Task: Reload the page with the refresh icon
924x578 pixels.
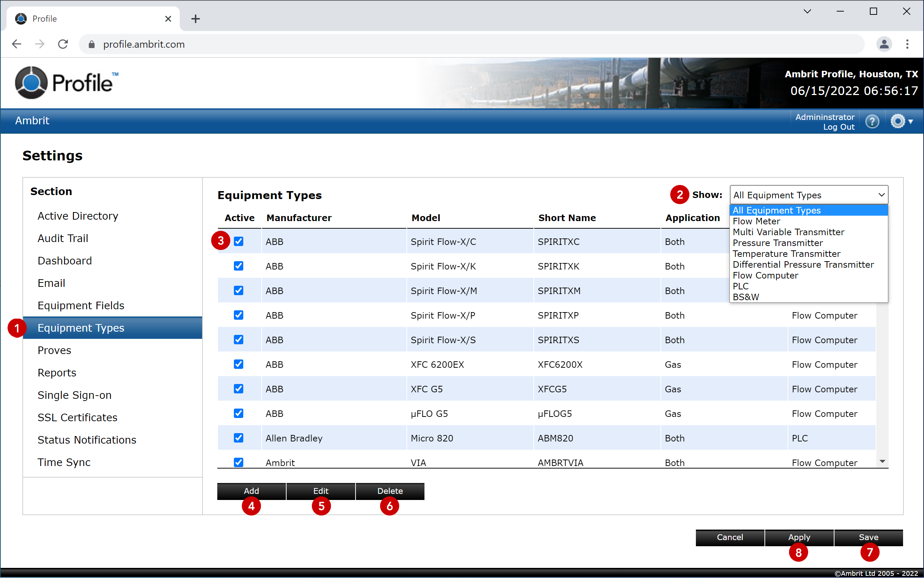Action: tap(63, 44)
